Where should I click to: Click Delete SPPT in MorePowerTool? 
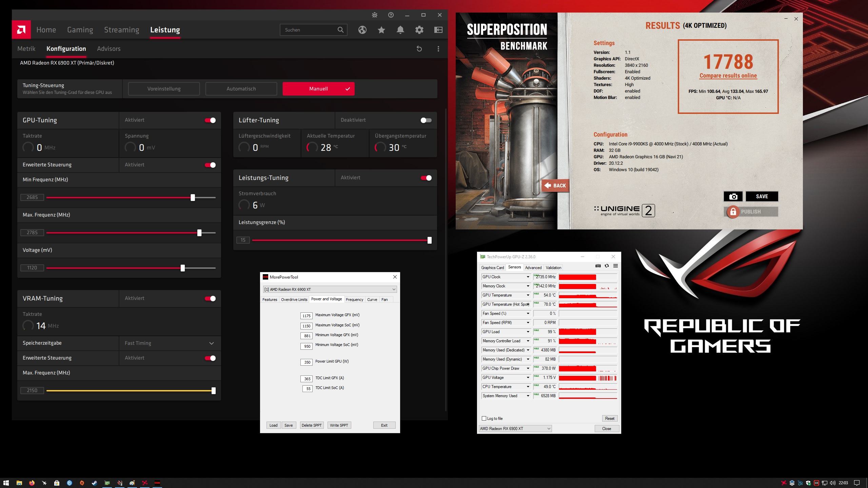(x=312, y=425)
